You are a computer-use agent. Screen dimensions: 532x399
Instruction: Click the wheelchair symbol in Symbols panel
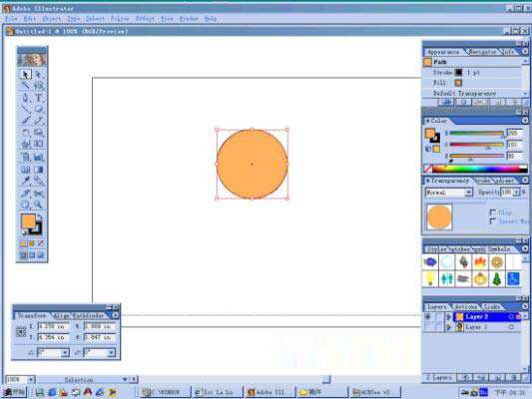513,279
